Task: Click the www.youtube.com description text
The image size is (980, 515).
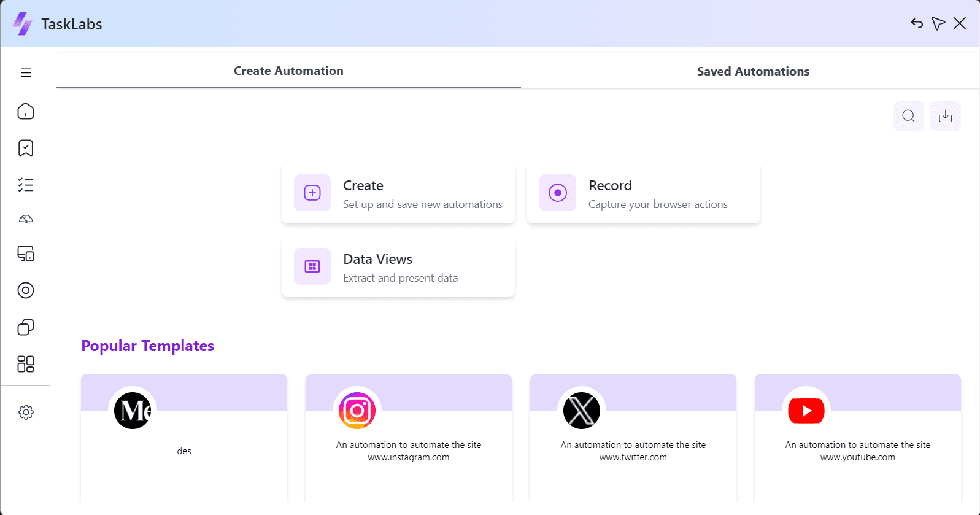Action: pos(858,451)
